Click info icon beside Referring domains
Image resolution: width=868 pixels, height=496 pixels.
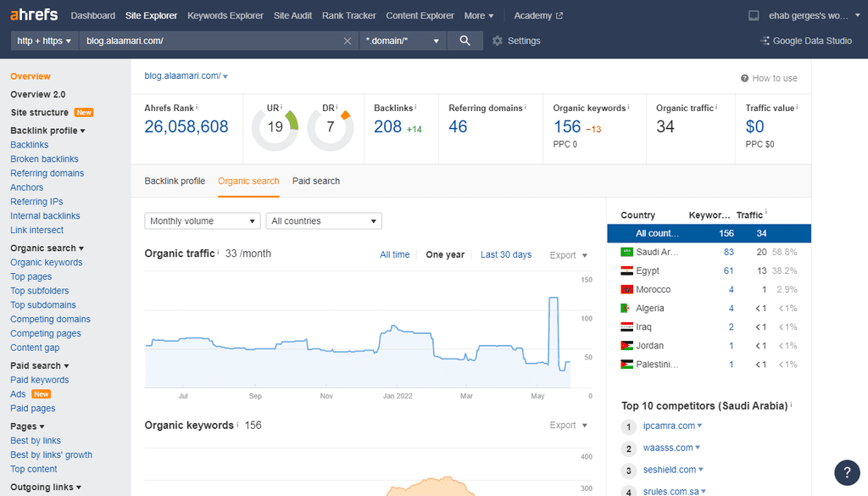tap(526, 107)
